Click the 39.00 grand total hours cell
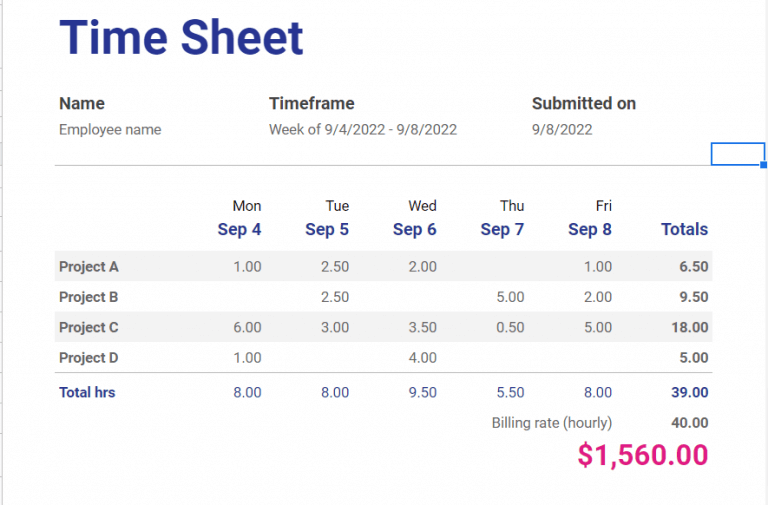This screenshot has width=768, height=505. pos(690,393)
